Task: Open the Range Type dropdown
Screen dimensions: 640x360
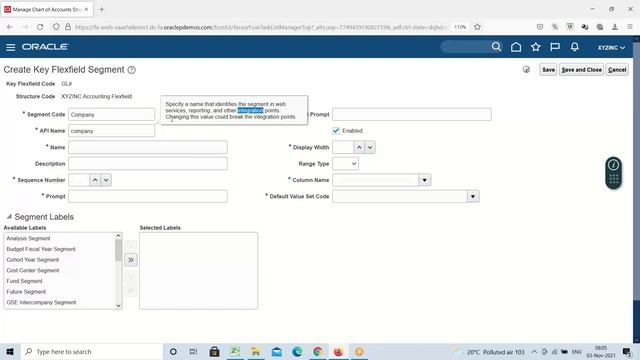Action: (346, 164)
